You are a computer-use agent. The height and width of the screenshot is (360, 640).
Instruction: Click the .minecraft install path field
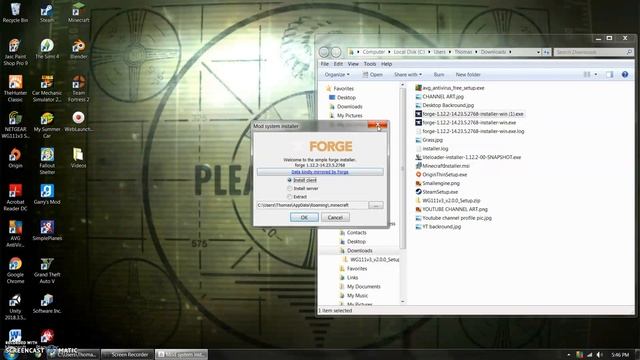click(x=312, y=205)
